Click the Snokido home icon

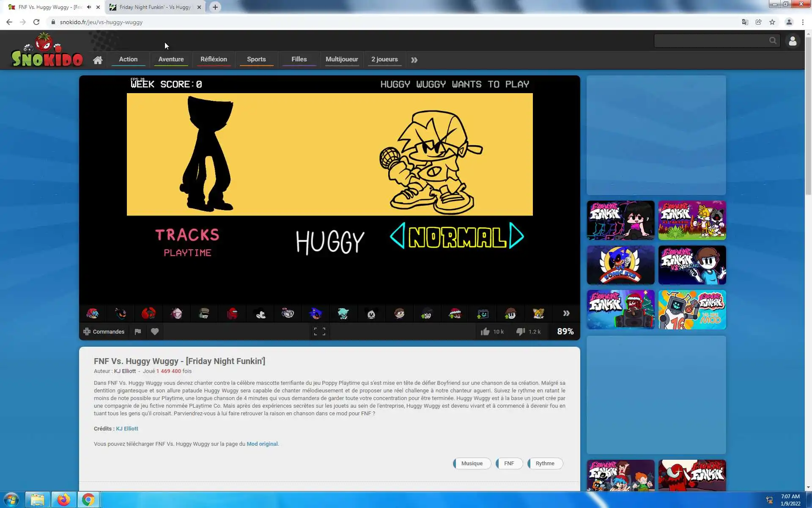pos(98,60)
